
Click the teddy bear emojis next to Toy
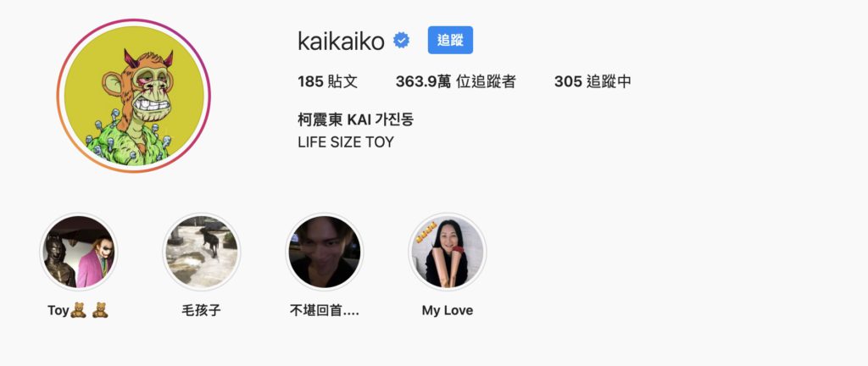(x=89, y=310)
